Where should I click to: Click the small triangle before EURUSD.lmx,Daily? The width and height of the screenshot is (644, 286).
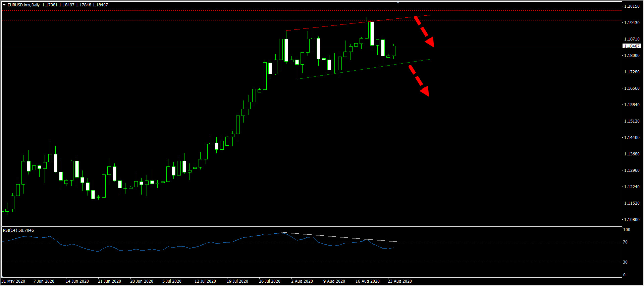coord(4,5)
